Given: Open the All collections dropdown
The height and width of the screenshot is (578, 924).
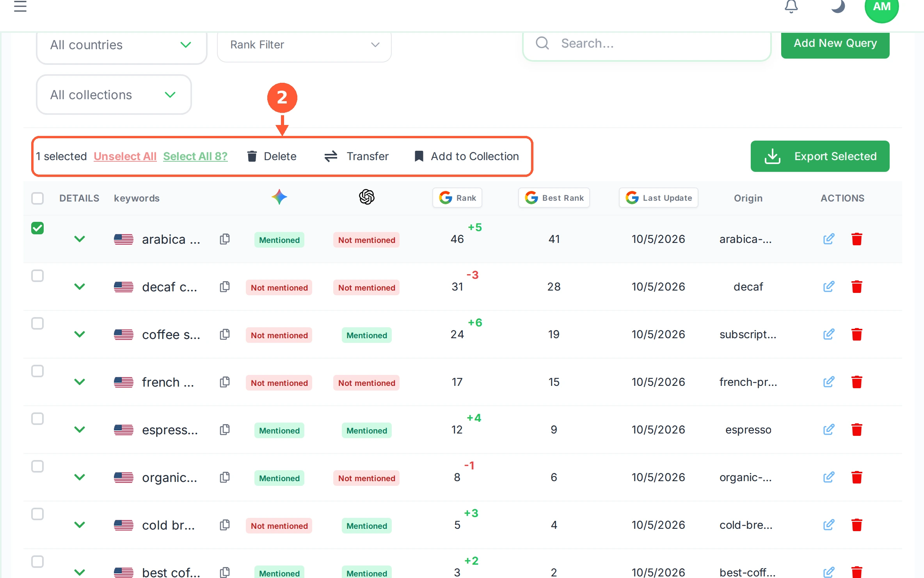Looking at the screenshot, I should click(x=114, y=95).
